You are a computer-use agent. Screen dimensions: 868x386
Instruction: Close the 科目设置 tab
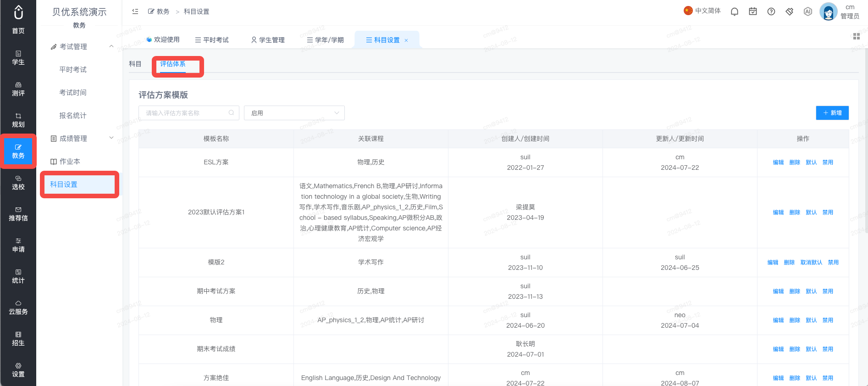(x=406, y=40)
